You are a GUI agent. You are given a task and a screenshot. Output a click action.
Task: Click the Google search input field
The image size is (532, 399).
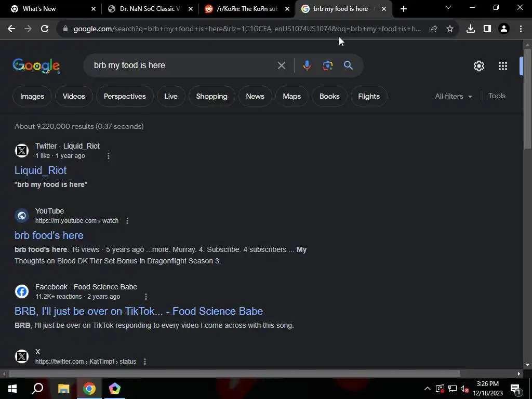tap(183, 65)
